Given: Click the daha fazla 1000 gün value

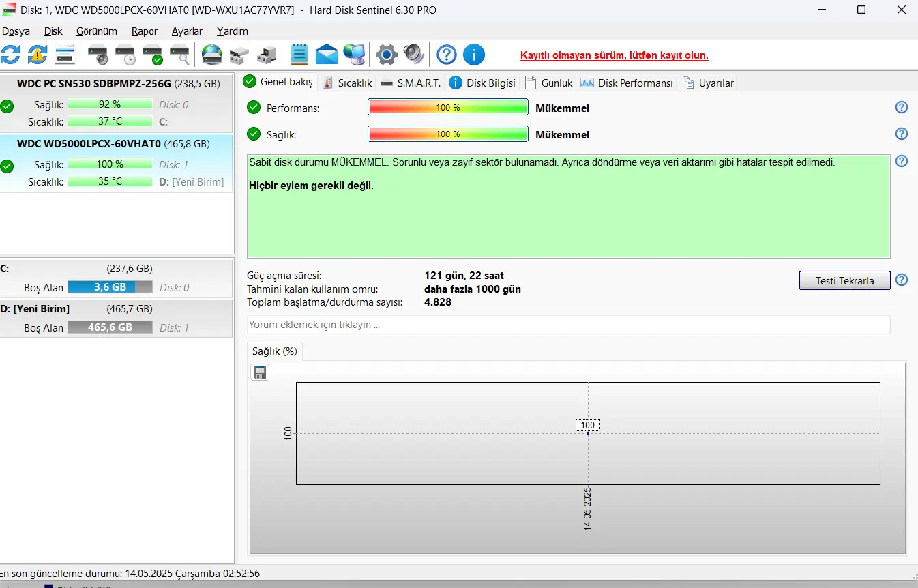Looking at the screenshot, I should coord(473,289).
